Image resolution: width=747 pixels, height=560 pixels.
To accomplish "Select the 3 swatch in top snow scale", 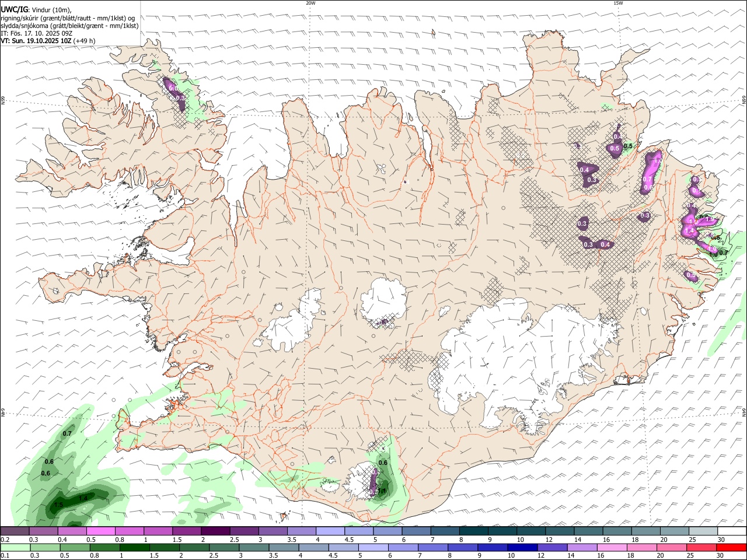I will (273, 531).
